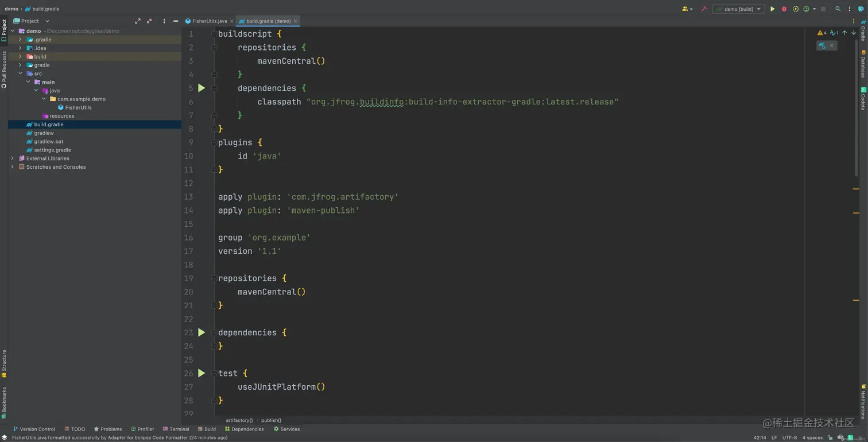The image size is (868, 442).
Task: Click run gutter arrow beside test line 26
Action: click(201, 373)
